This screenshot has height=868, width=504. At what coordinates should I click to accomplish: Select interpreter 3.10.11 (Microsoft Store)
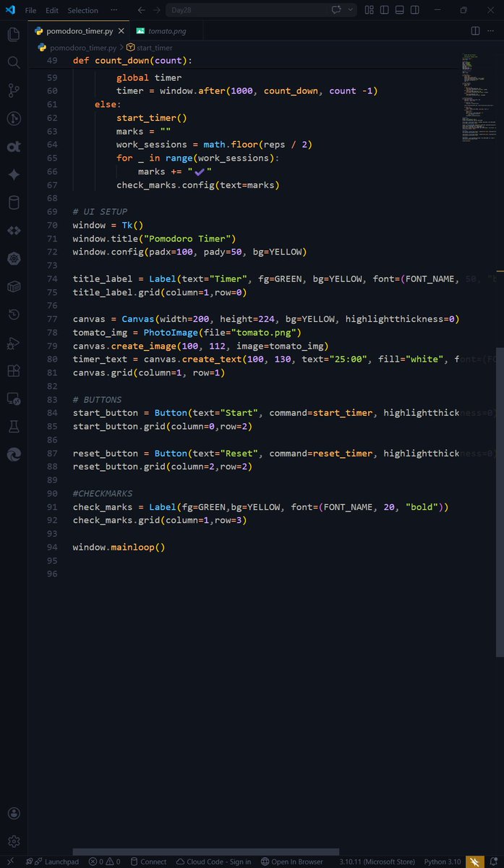(x=377, y=861)
